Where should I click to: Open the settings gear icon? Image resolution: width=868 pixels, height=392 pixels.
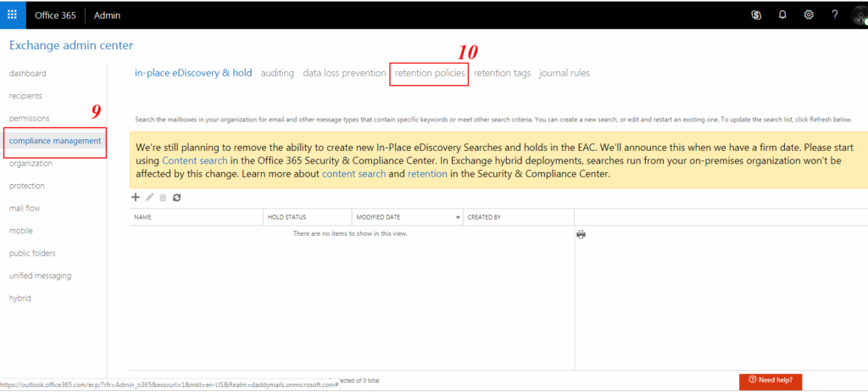(808, 15)
